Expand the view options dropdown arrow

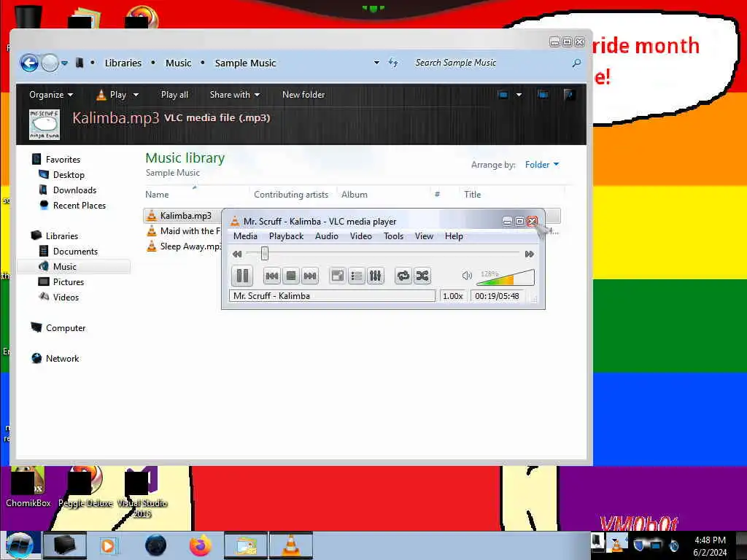[519, 95]
